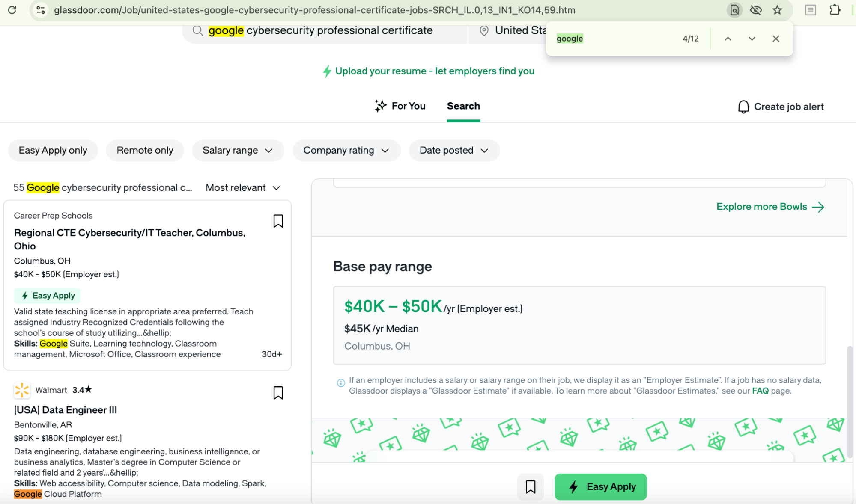Click the job search keyword field

tap(324, 30)
